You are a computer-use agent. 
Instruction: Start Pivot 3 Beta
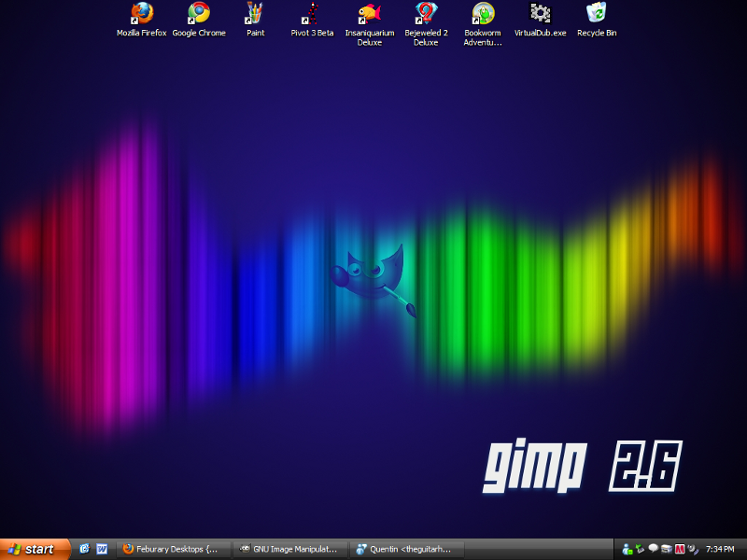click(x=312, y=17)
